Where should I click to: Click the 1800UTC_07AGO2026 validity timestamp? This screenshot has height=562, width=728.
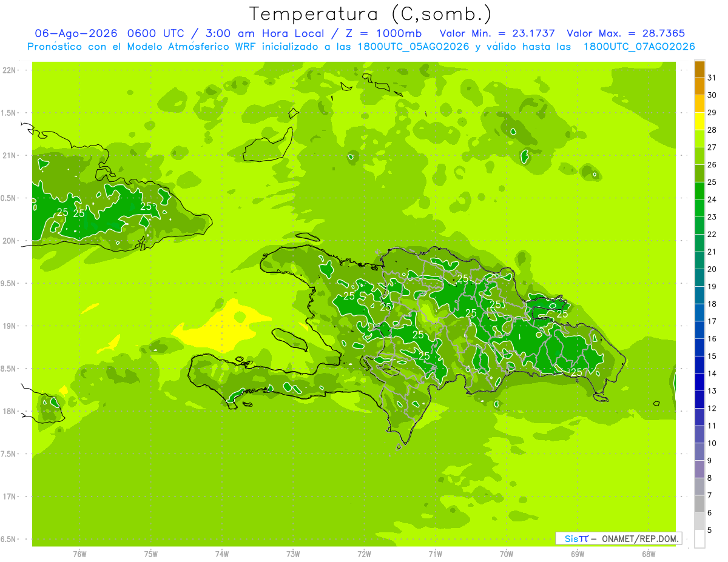click(x=639, y=47)
